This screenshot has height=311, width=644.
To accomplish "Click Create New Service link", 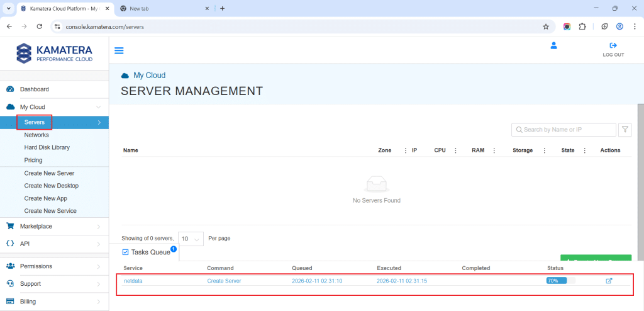I will 50,211.
